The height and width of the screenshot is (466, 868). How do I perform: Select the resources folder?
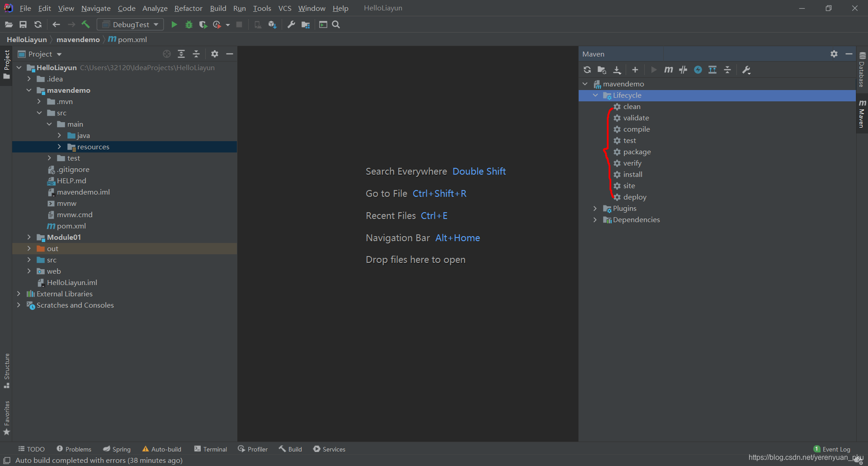pyautogui.click(x=93, y=147)
